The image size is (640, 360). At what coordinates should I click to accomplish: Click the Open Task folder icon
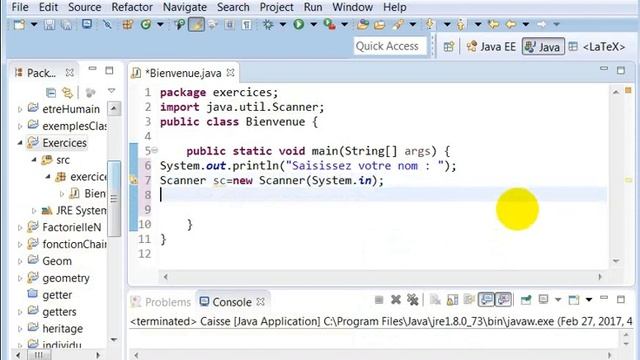pos(380,25)
